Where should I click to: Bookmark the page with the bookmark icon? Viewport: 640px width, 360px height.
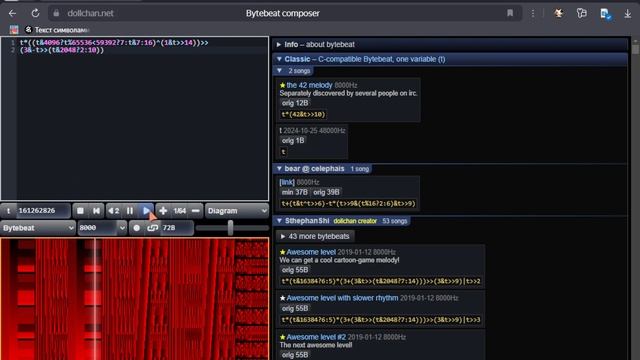[510, 13]
